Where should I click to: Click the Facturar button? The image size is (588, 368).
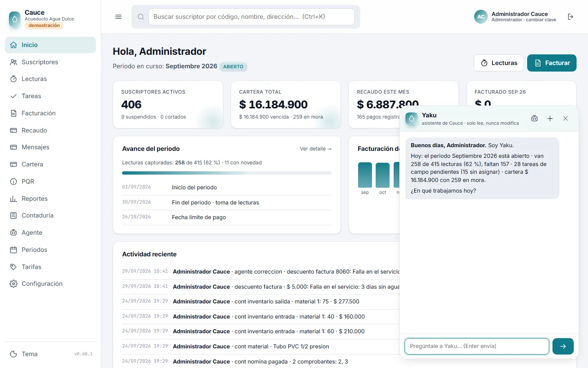[x=552, y=63]
